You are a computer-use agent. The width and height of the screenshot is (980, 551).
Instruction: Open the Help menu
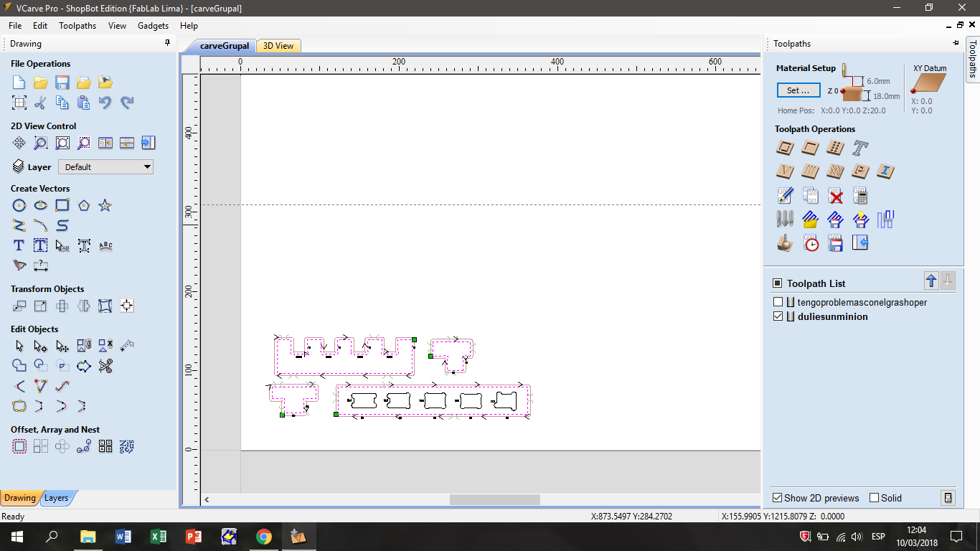(x=189, y=26)
